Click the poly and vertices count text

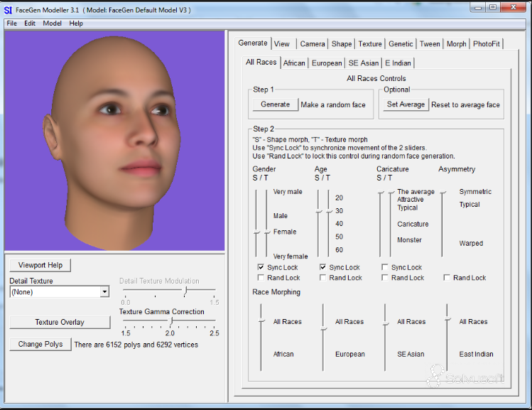point(136,345)
